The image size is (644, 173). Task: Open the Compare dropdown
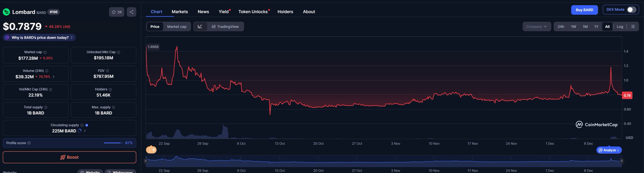537,26
